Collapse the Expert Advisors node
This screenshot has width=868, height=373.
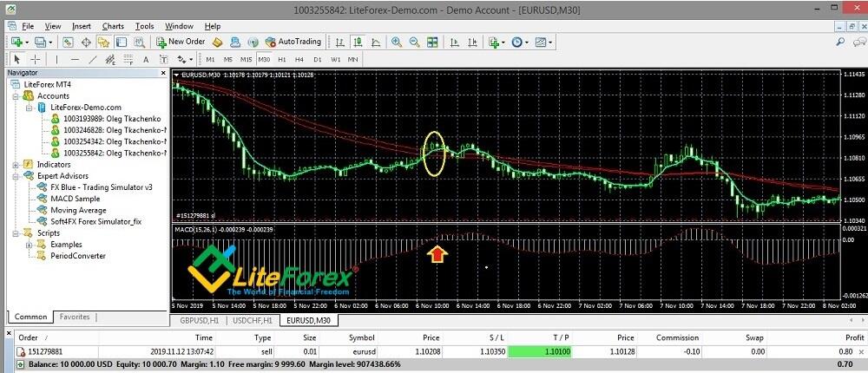15,176
